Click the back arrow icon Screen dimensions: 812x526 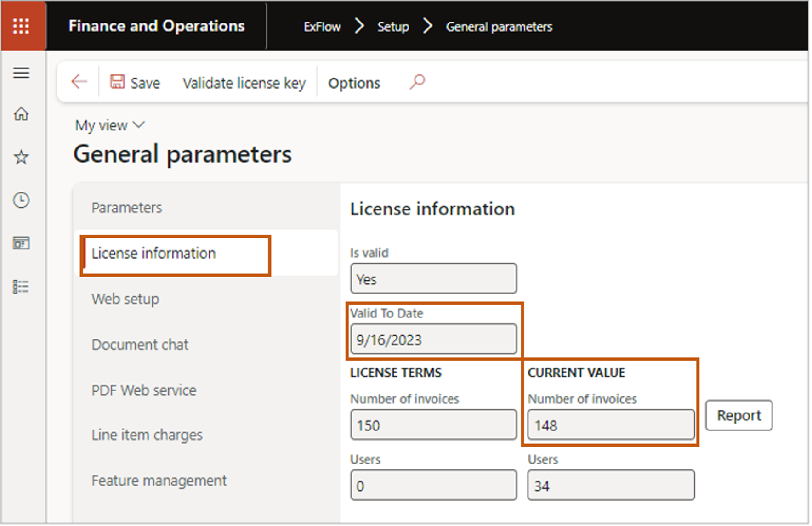pos(79,82)
